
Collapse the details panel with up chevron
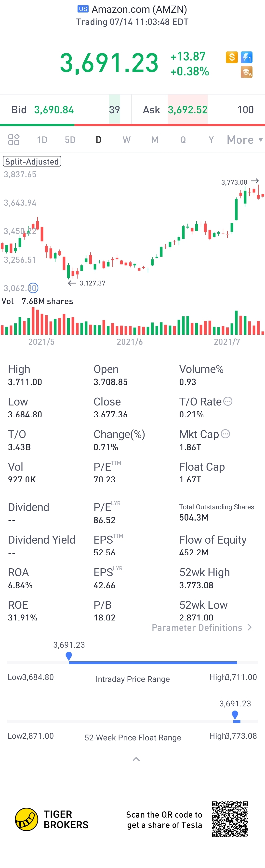point(136,759)
